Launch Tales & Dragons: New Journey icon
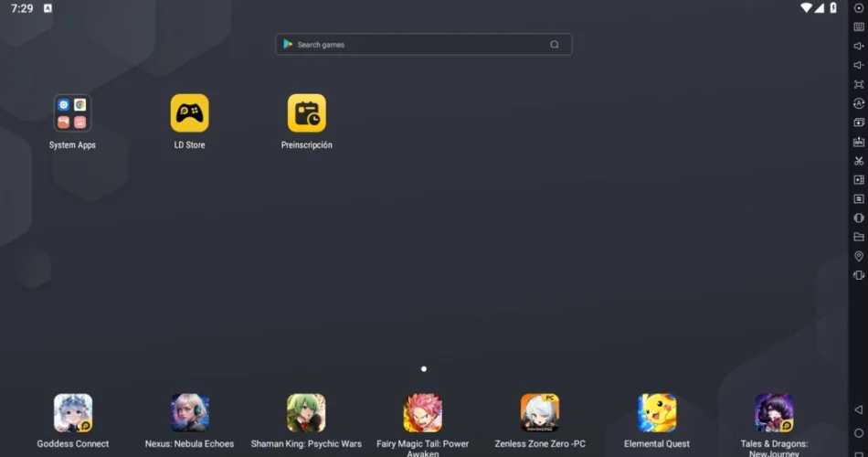868x457 pixels. [x=774, y=413]
